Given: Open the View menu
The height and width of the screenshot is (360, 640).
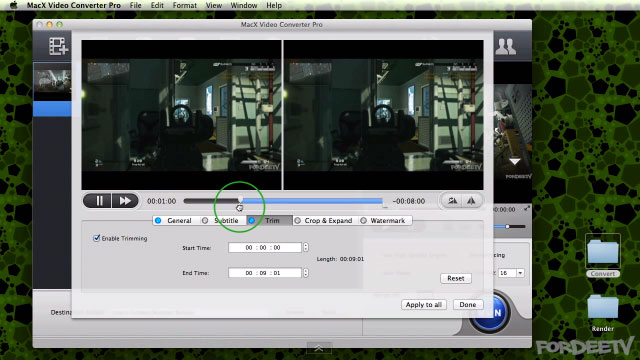Looking at the screenshot, I should tap(213, 5).
